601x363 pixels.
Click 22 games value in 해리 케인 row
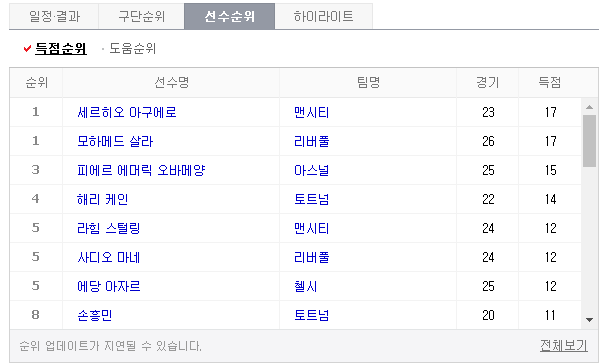pos(488,199)
